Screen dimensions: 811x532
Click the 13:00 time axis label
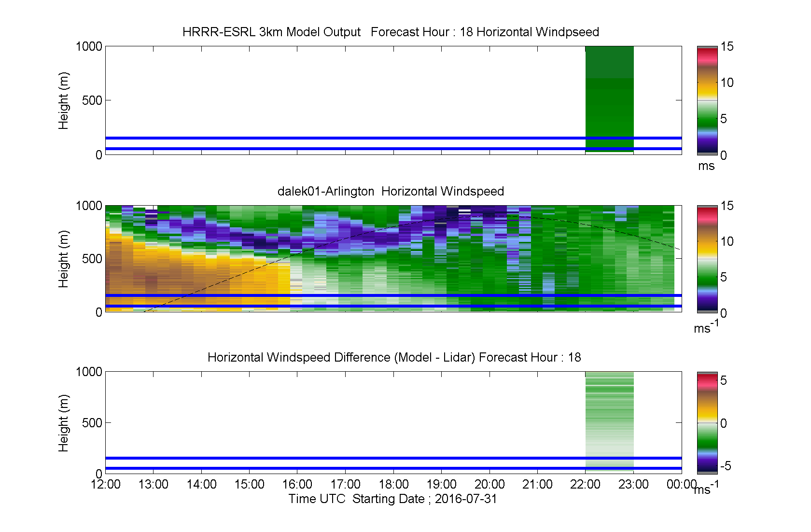coord(153,484)
